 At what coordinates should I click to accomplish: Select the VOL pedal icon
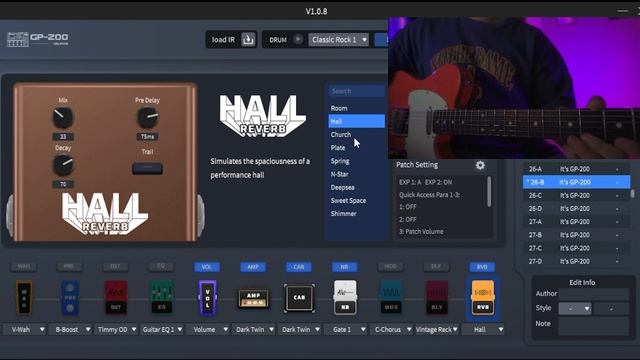[x=207, y=298]
